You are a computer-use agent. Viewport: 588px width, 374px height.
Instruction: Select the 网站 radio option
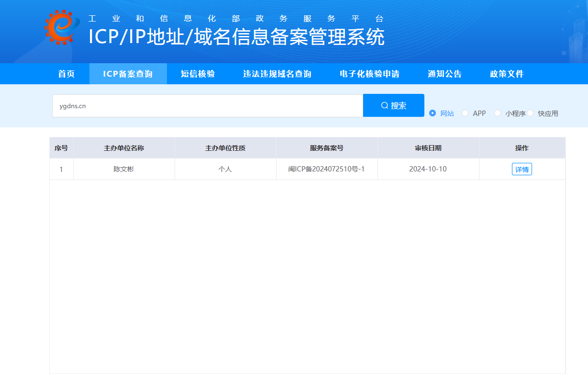(442, 113)
